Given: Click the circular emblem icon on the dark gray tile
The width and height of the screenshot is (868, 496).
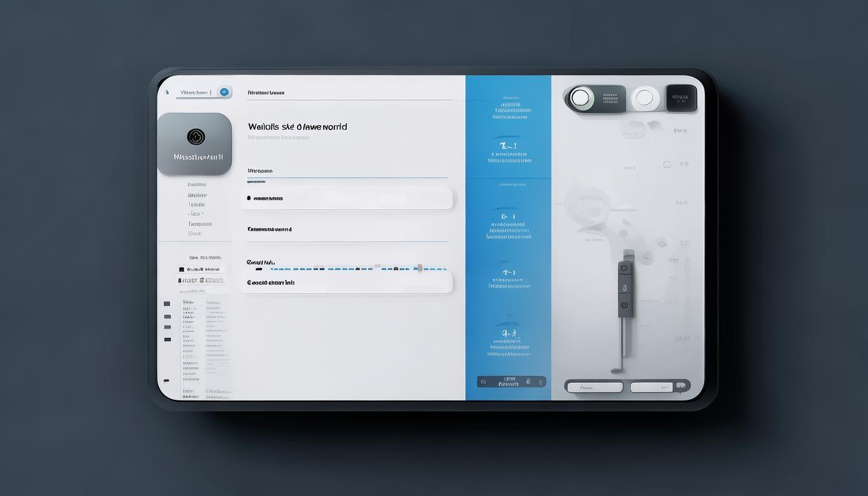Looking at the screenshot, I should 196,136.
